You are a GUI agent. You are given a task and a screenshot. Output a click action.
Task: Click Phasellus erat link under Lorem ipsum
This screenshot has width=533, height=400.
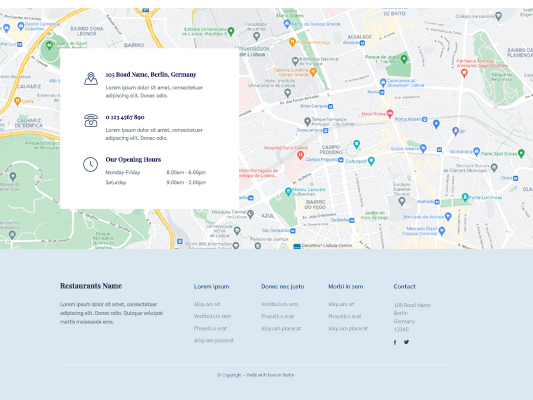tap(210, 328)
